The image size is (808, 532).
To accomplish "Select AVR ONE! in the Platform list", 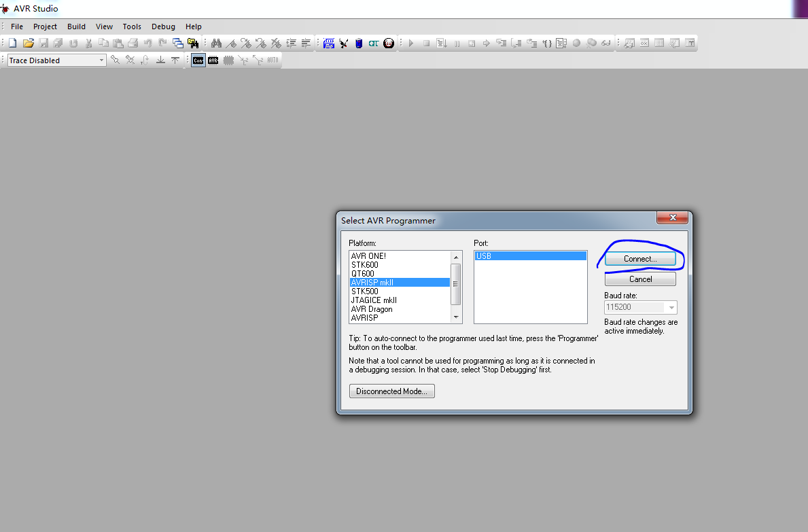I will click(400, 256).
